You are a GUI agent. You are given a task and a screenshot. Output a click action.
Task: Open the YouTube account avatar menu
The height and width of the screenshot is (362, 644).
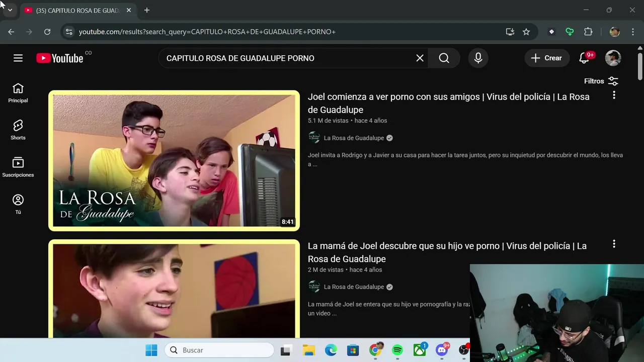(x=613, y=58)
